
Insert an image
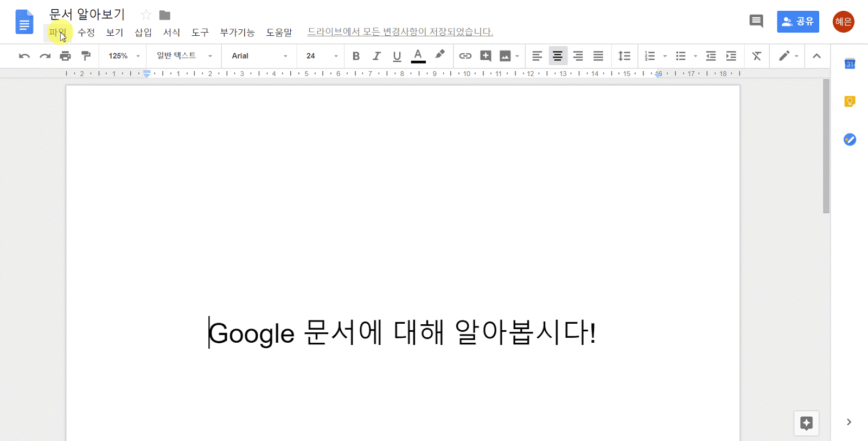[505, 56]
